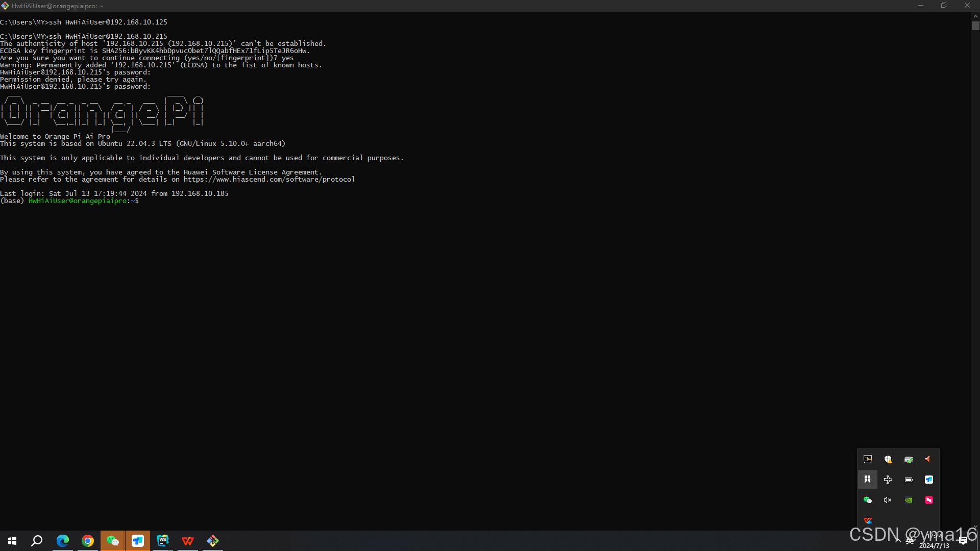
Task: Open WeChat from the taskbar
Action: click(x=113, y=541)
